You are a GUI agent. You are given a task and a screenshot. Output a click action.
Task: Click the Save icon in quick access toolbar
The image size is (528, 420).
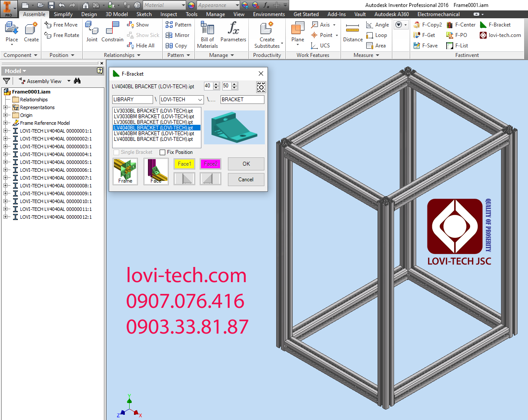[x=51, y=5]
